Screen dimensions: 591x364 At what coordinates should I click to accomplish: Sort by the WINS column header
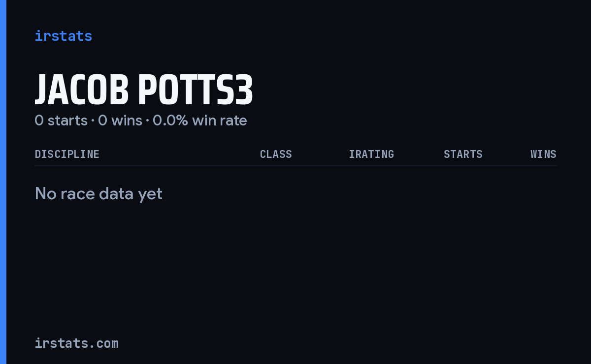point(543,154)
